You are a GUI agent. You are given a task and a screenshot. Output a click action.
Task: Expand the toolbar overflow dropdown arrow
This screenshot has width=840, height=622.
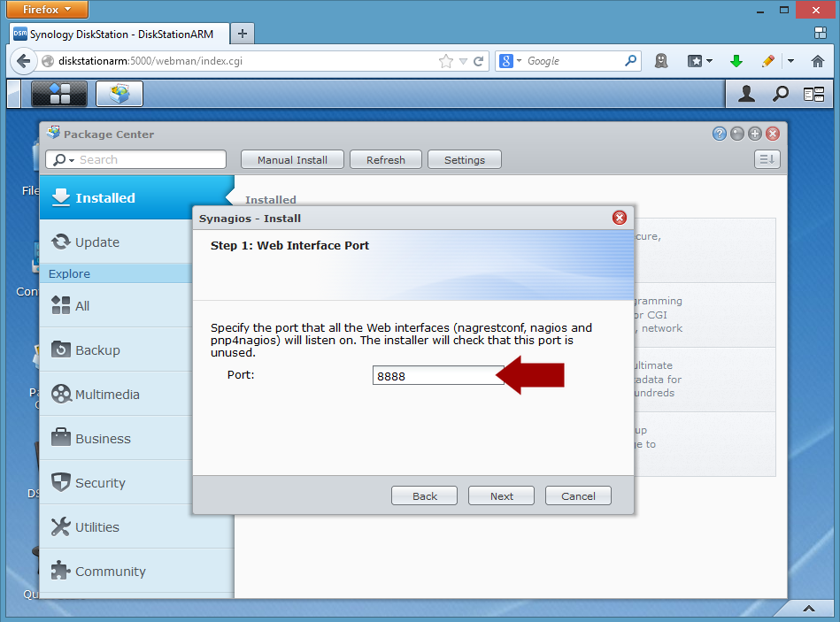point(790,61)
